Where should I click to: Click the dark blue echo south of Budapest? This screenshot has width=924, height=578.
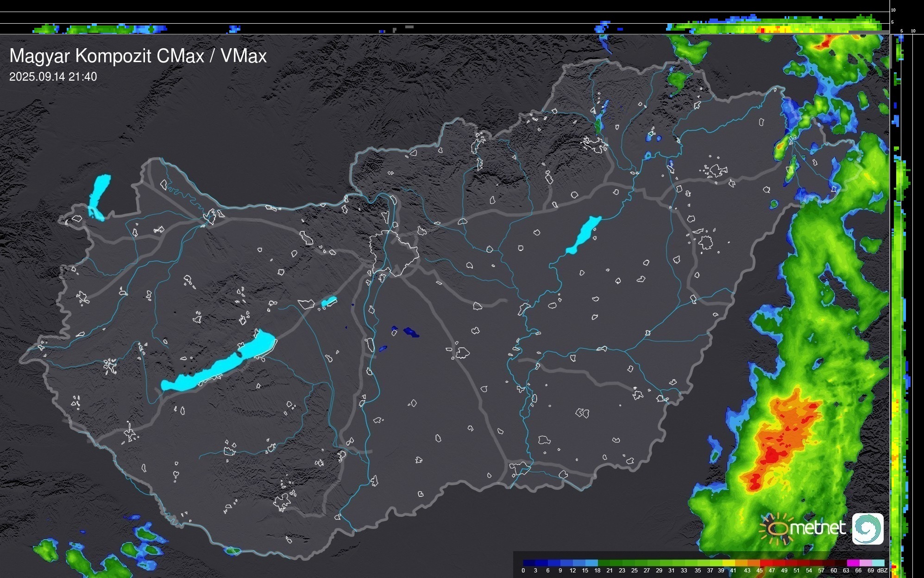pos(411,332)
